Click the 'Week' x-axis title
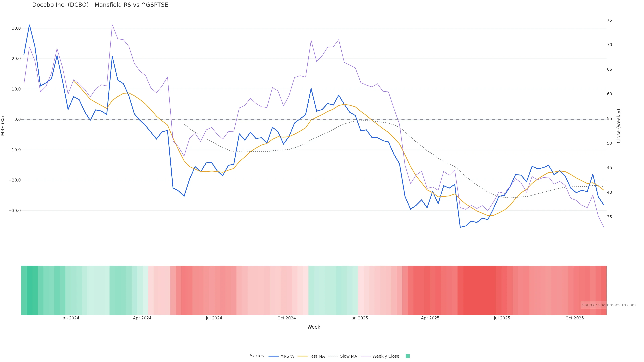Image resolution: width=644 pixels, height=362 pixels. (x=313, y=327)
